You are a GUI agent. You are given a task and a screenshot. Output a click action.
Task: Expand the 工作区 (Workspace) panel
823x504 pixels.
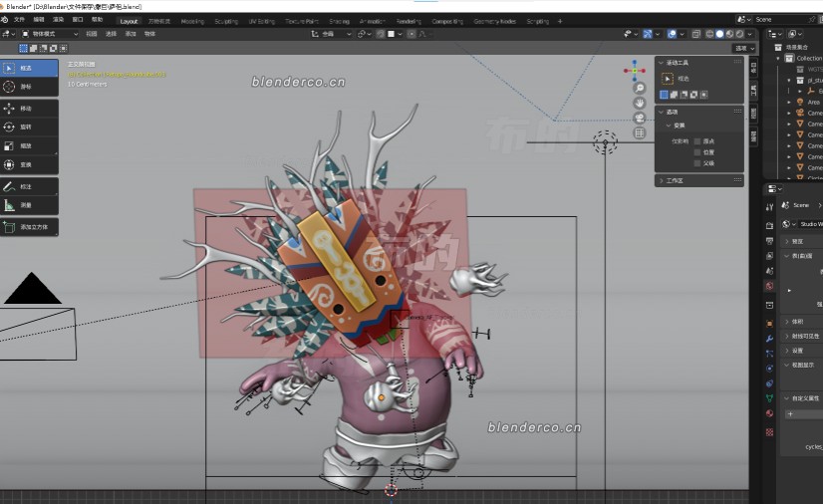point(662,180)
